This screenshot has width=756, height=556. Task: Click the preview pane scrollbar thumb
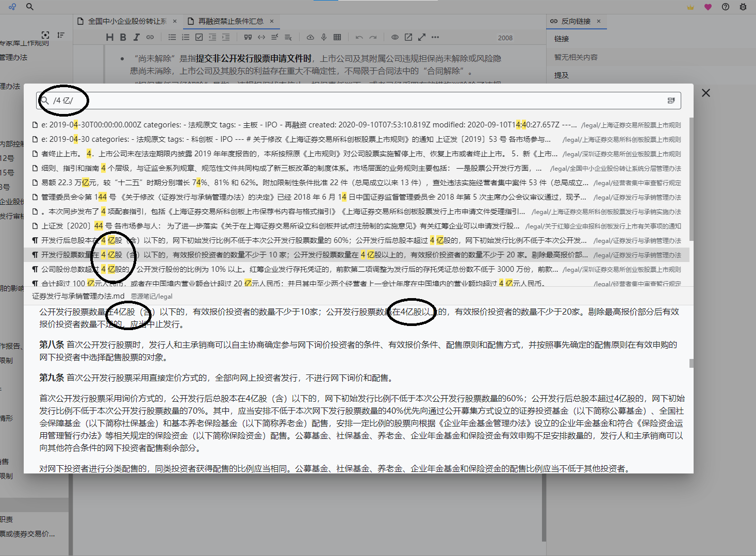[x=692, y=363]
